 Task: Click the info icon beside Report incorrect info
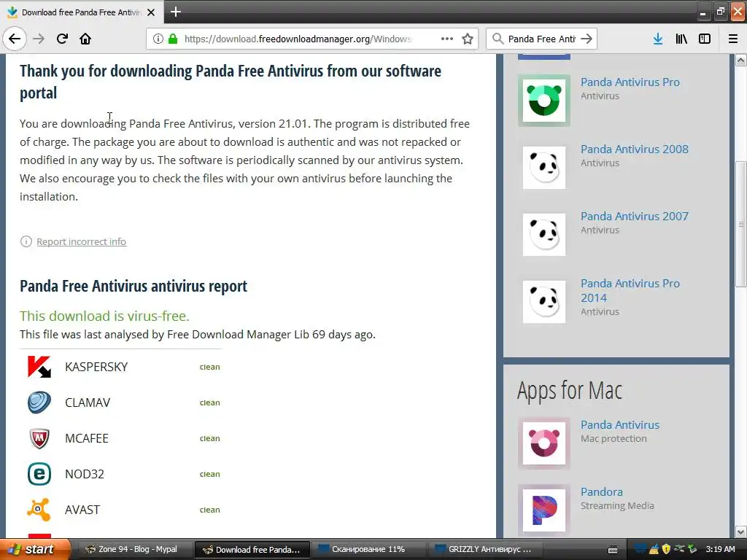[26, 241]
